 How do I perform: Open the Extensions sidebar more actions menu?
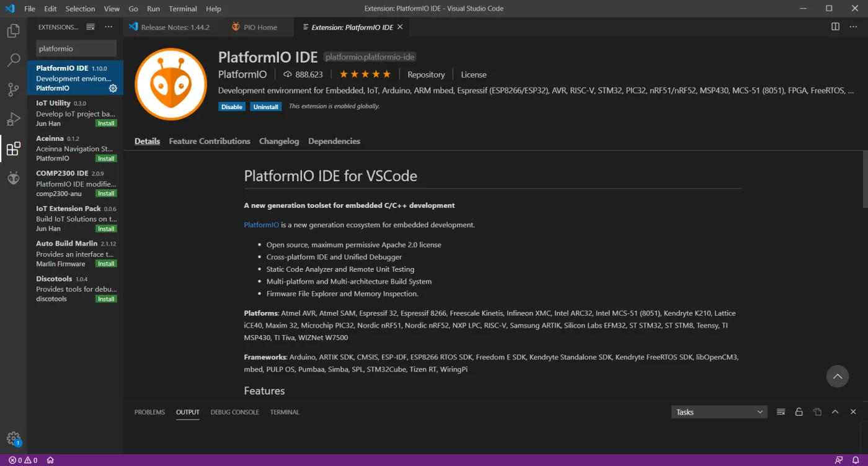coord(108,27)
